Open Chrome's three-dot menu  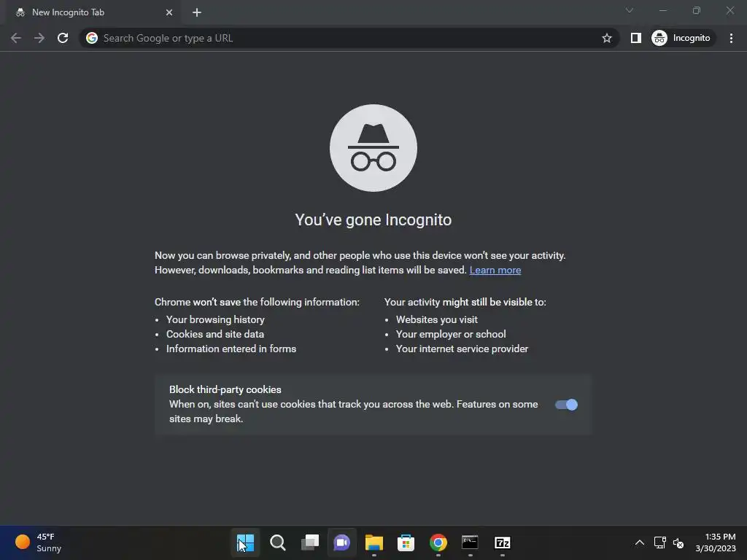731,38
